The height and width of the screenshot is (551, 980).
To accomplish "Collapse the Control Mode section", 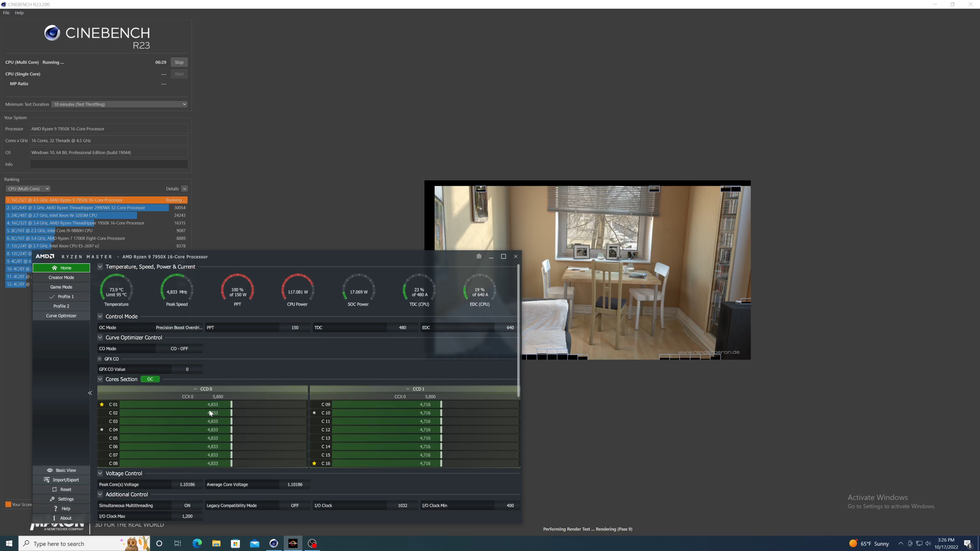I will point(100,316).
